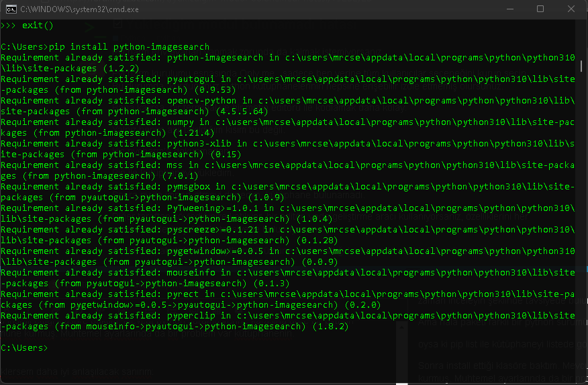
Task: Open the cmd.exe system menu icon
Action: click(11, 9)
